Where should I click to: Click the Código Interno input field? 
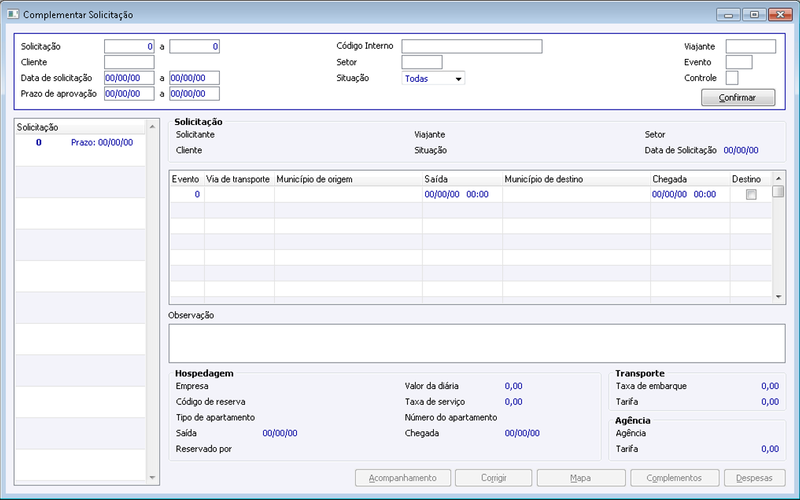472,46
